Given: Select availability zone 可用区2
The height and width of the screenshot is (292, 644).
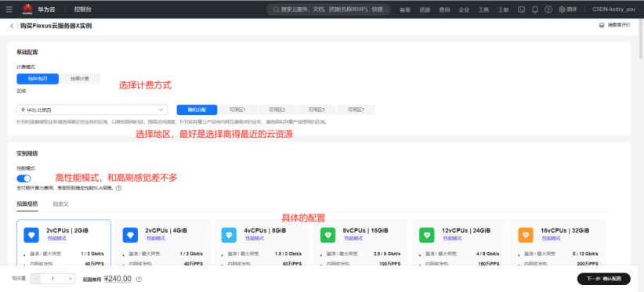Looking at the screenshot, I should [277, 110].
